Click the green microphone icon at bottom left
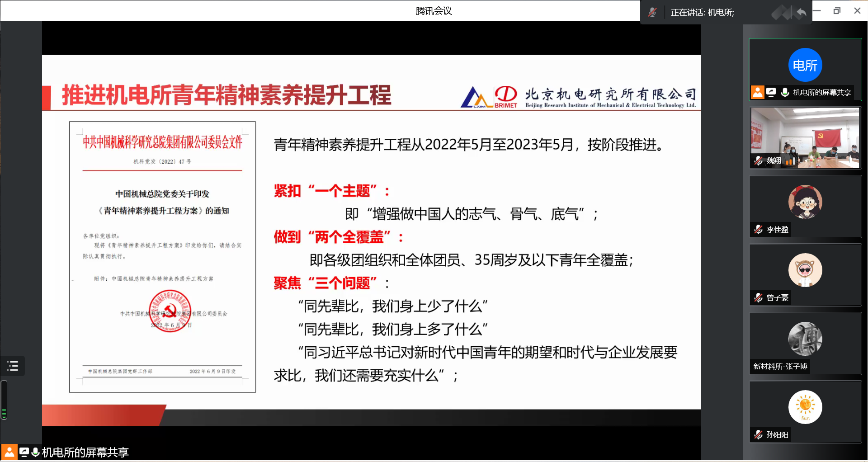Viewport: 868px width, 462px height. 35,452
